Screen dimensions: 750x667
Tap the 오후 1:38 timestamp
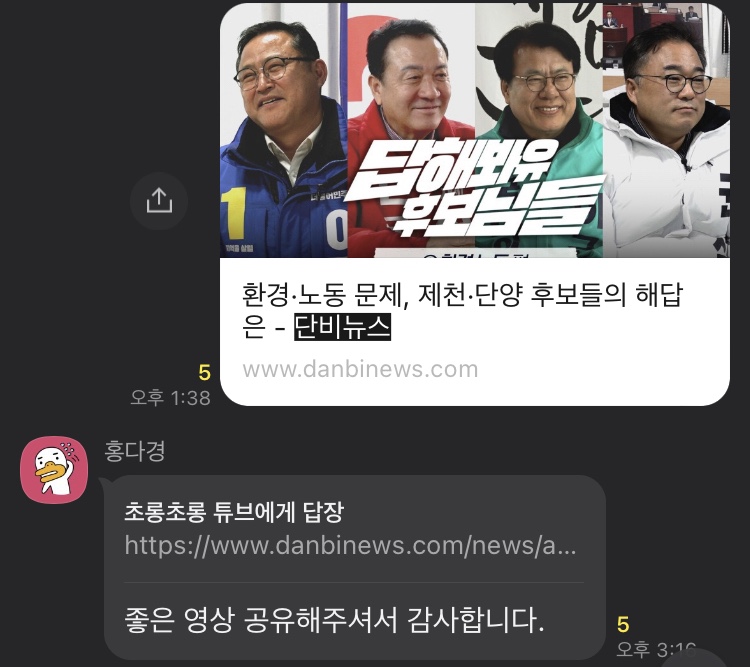pyautogui.click(x=170, y=398)
